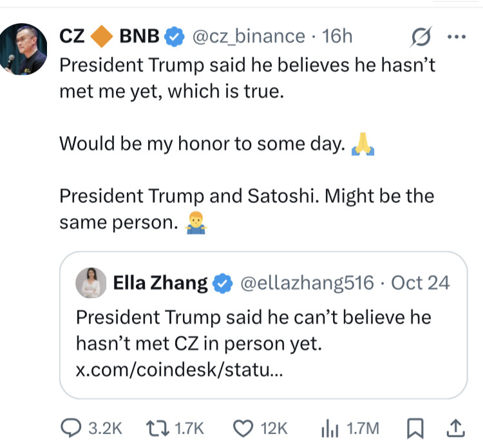Like the tweet with heart icon
483x448 pixels.
pyautogui.click(x=243, y=427)
